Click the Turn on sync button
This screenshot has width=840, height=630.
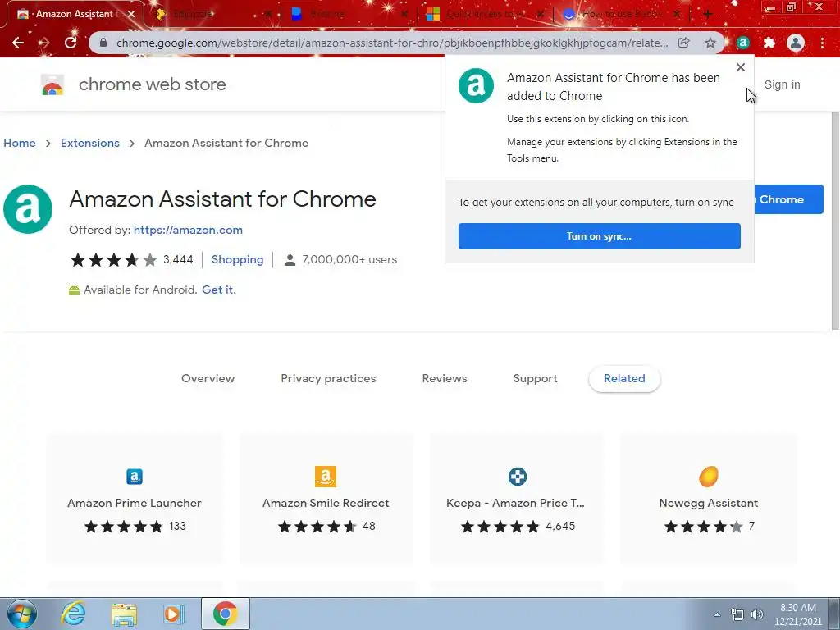coord(599,236)
